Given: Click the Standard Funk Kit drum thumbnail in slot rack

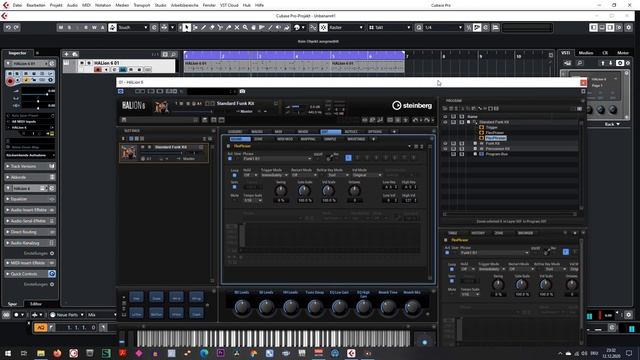Looking at the screenshot, I should 128,152.
